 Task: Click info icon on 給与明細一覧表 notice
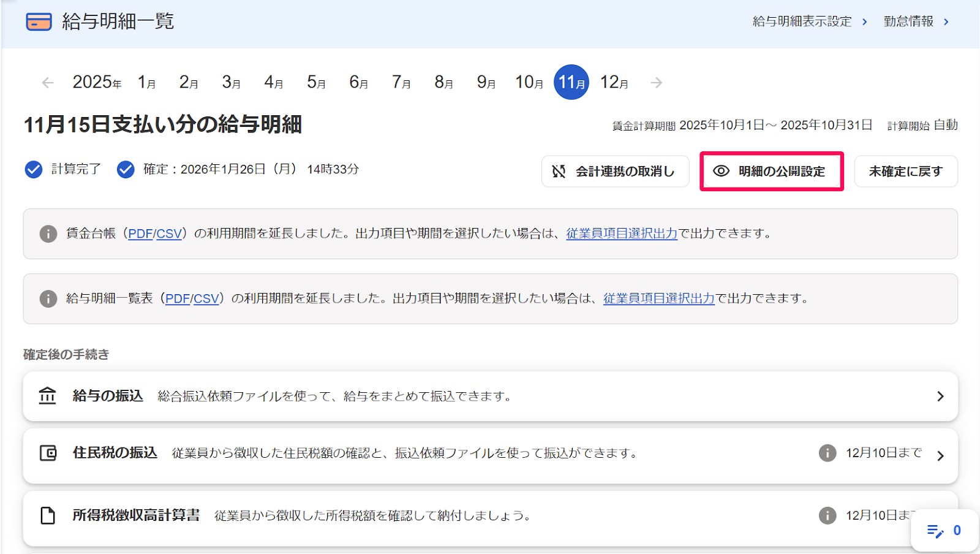pos(48,298)
